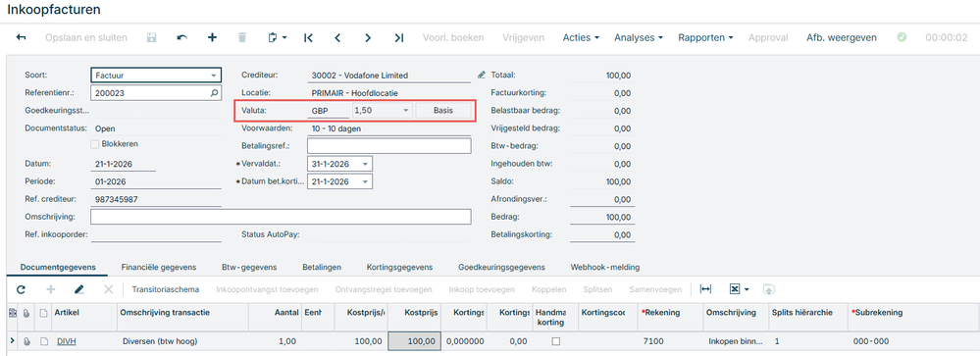Refresh the document lines grid
The width and height of the screenshot is (980, 356).
click(x=21, y=289)
